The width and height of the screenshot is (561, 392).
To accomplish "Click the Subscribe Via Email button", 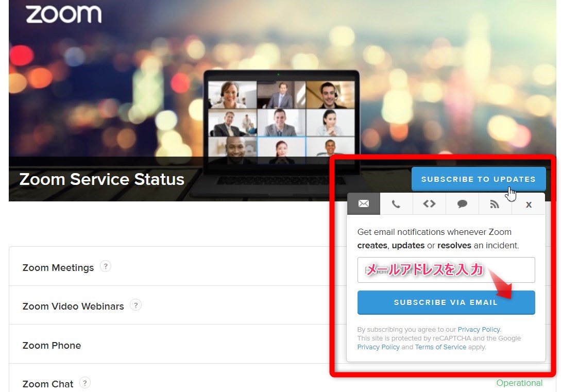I will 446,302.
